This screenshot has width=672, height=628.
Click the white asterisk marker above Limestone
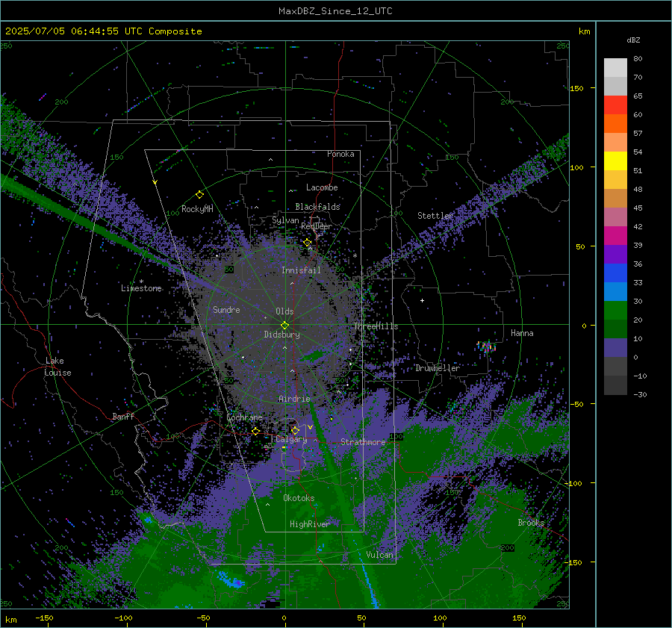(x=141, y=282)
